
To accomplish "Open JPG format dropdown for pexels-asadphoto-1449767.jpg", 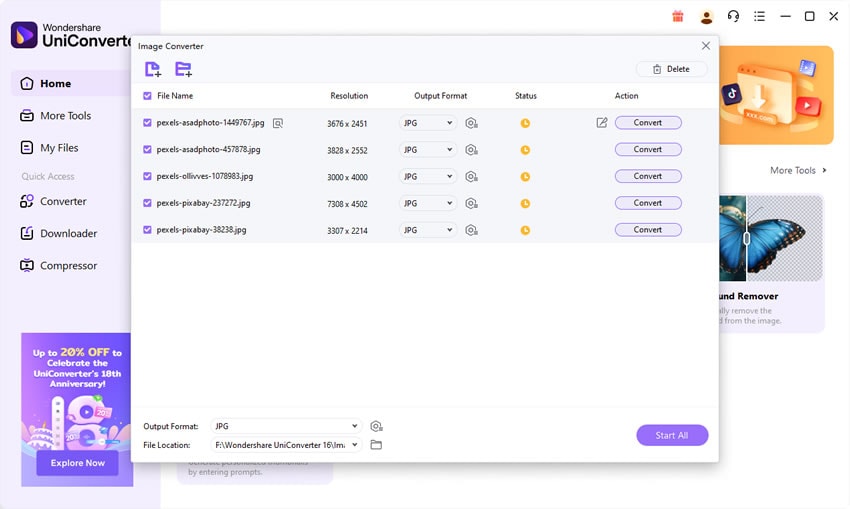I will (428, 123).
